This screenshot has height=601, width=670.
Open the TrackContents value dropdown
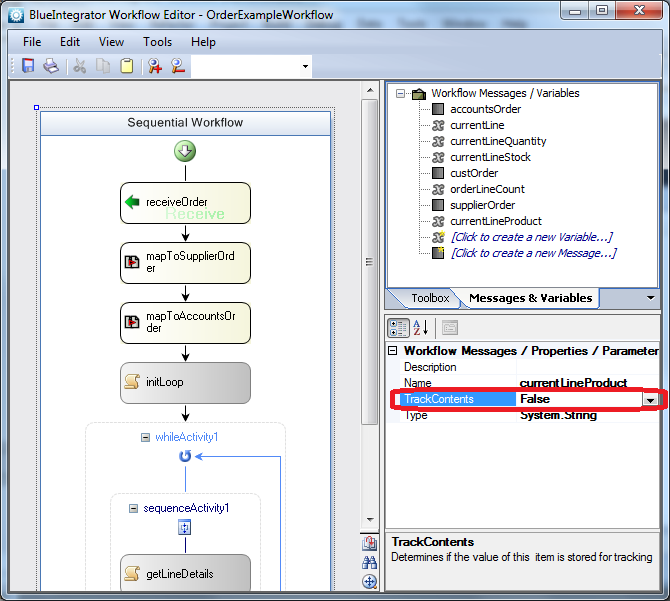click(650, 399)
